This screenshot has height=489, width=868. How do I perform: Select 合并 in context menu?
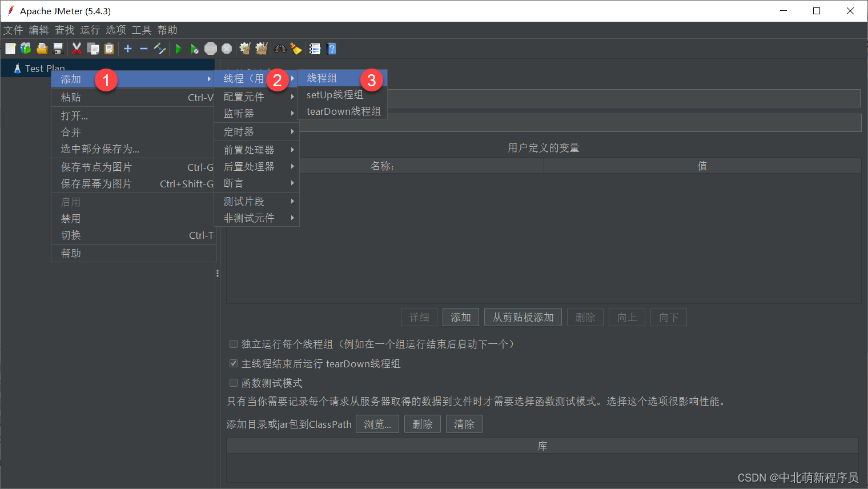[133, 132]
